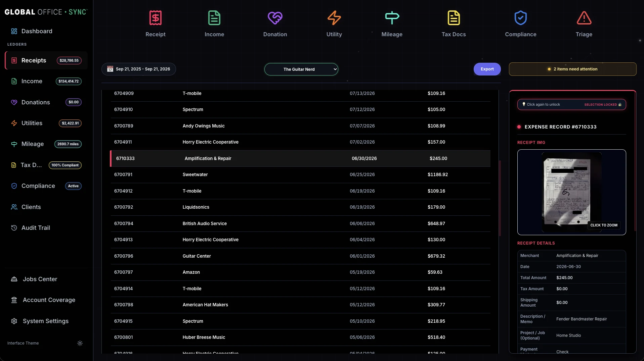Click the Audit Trail history icon
The image size is (644, 361).
coord(14,228)
